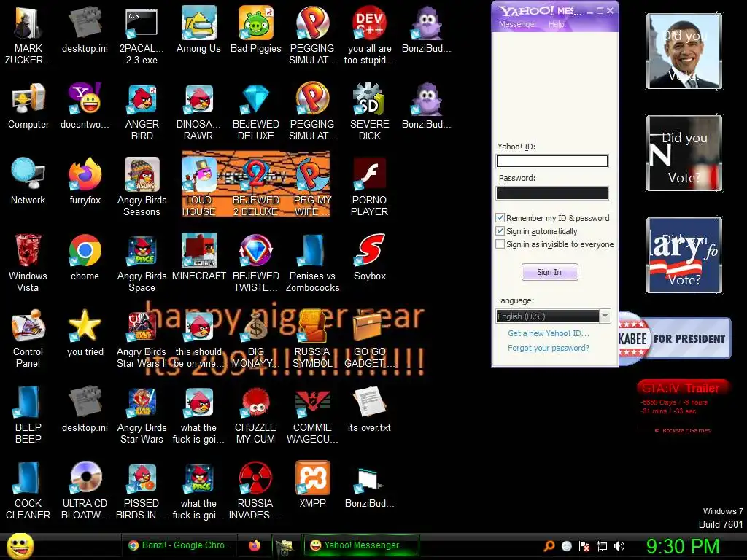Click the 9:30 PM taskbar clock
This screenshot has width=747, height=560.
click(x=683, y=546)
